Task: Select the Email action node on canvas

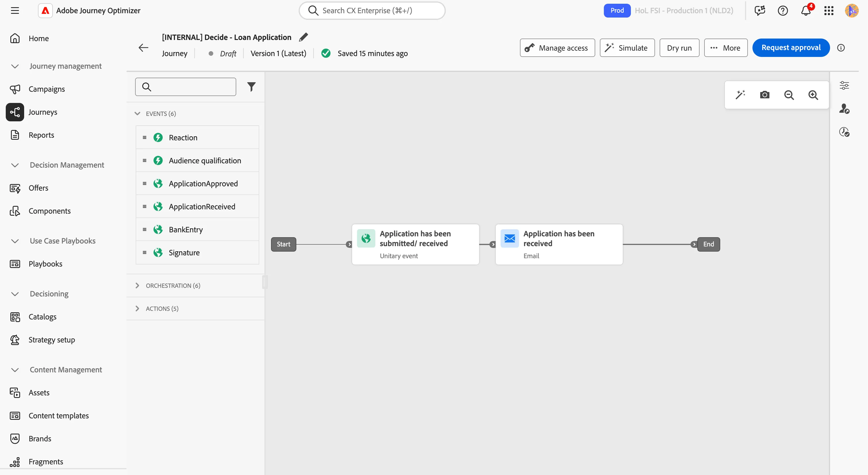Action: pos(559,244)
